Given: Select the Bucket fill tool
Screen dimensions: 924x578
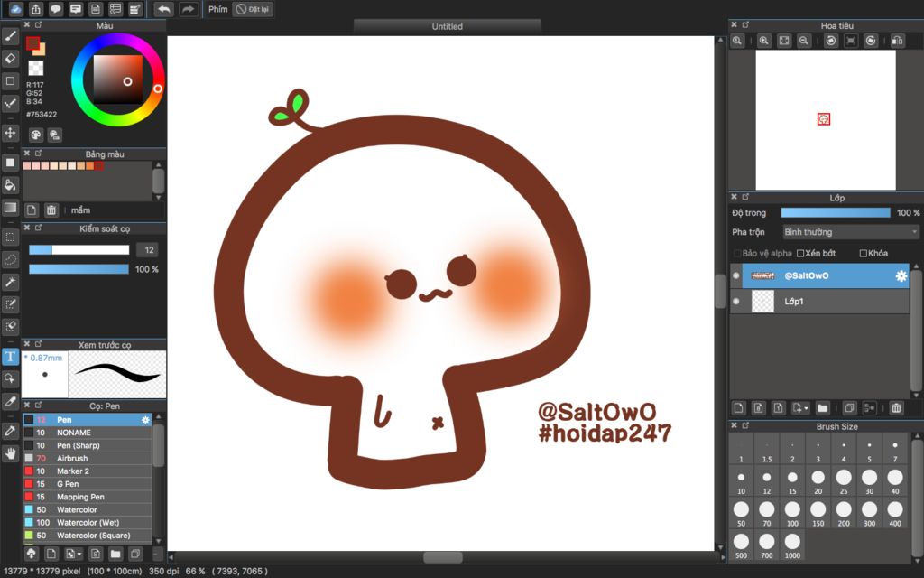Looking at the screenshot, I should pos(10,185).
